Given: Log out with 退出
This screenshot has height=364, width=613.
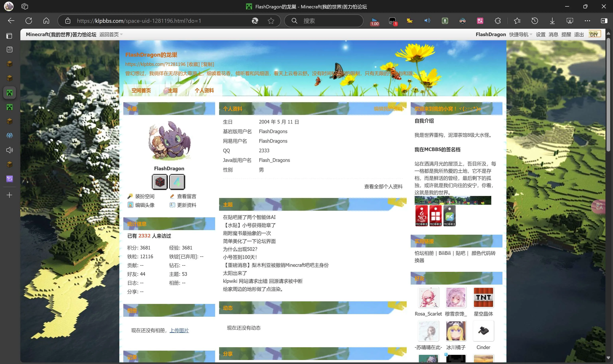Looking at the screenshot, I should point(579,35).
